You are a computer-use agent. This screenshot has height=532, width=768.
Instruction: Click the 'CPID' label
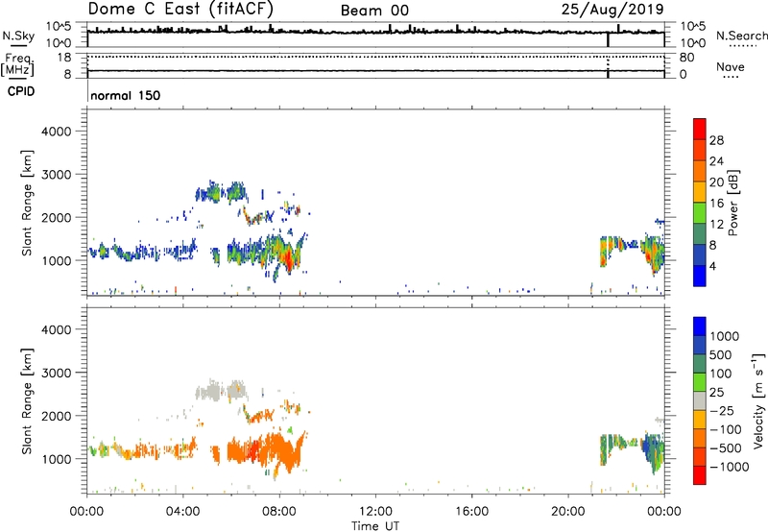[21, 91]
